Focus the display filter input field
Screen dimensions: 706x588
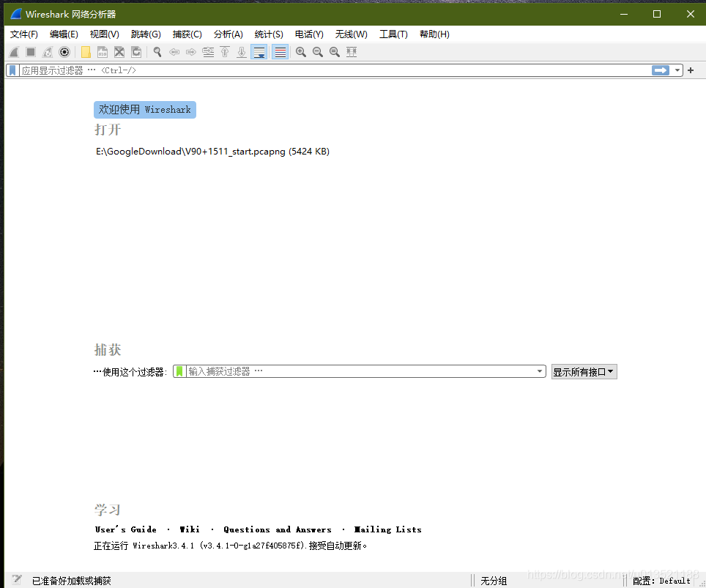pyautogui.click(x=335, y=70)
